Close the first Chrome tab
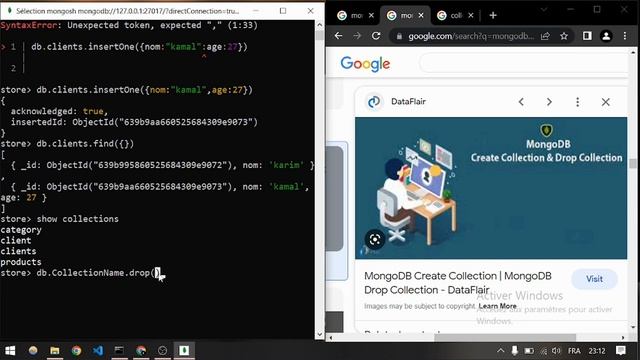This screenshot has height=360, width=640. pos(371,16)
